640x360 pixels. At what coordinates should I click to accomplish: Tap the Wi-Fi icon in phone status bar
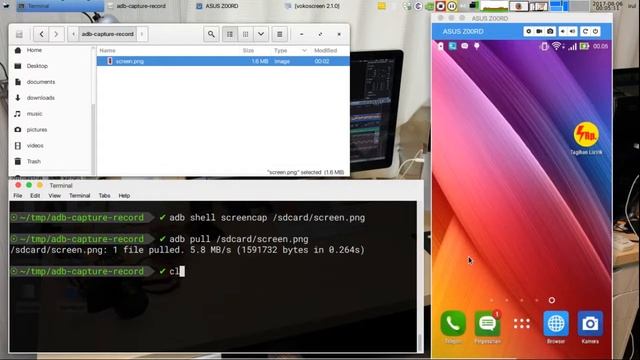[x=556, y=47]
